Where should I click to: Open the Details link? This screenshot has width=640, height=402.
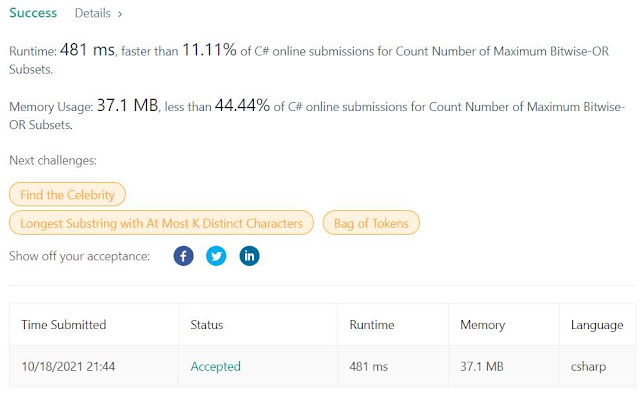(x=93, y=13)
